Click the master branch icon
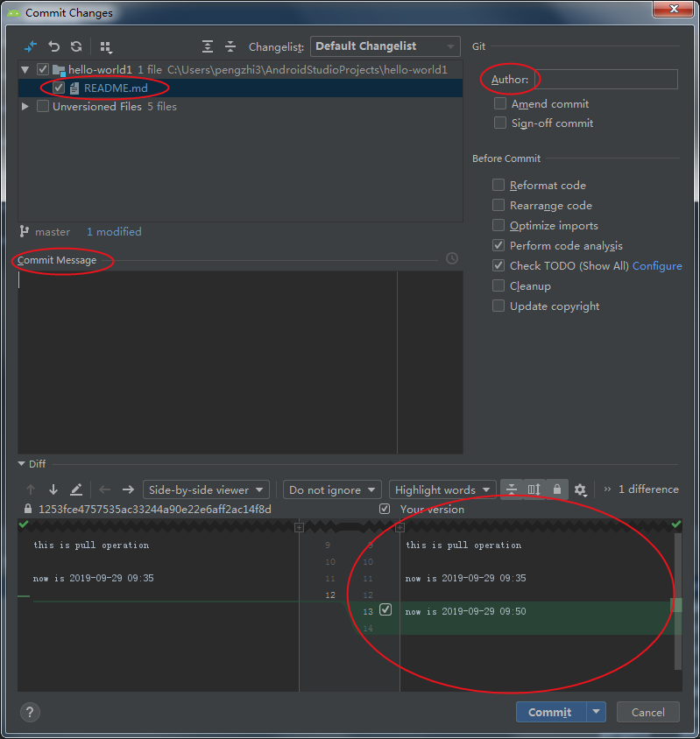 tap(24, 231)
